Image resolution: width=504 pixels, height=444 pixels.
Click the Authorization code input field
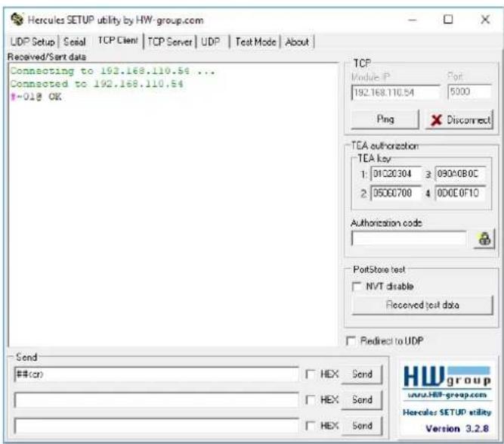(409, 239)
